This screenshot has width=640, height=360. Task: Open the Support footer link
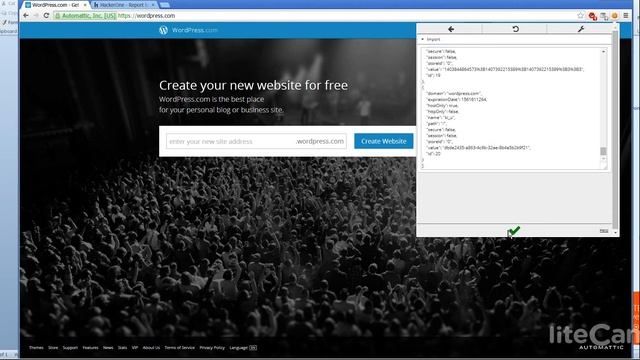pos(70,348)
